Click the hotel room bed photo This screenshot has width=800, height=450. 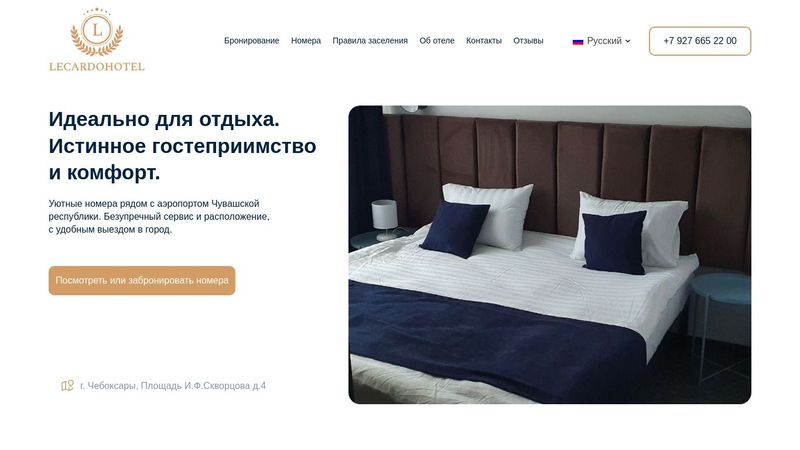549,255
